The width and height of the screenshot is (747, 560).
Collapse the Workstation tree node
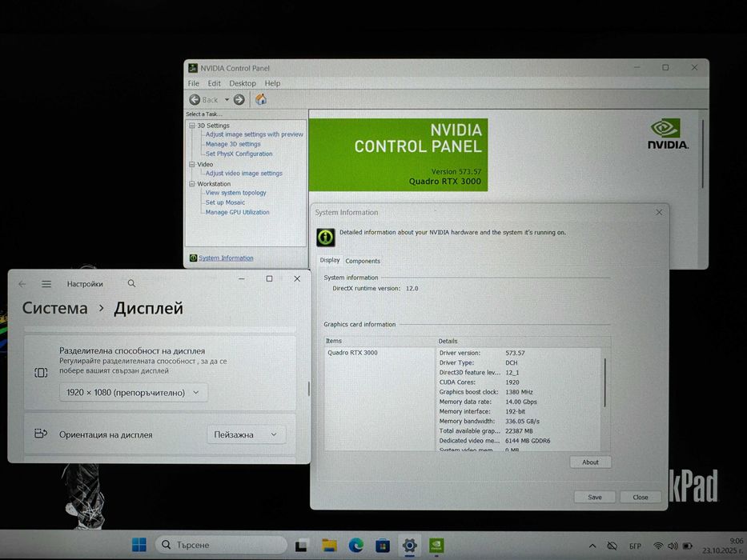tap(192, 184)
